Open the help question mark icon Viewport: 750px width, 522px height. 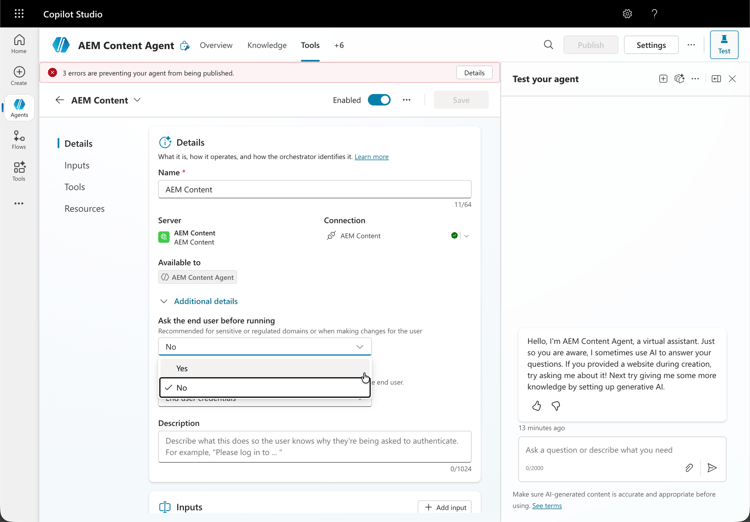654,14
